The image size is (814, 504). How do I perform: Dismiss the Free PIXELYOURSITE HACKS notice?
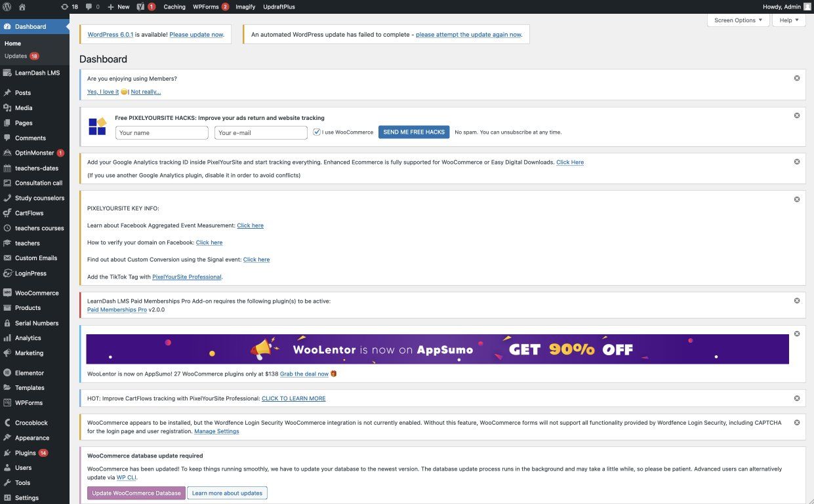click(797, 115)
